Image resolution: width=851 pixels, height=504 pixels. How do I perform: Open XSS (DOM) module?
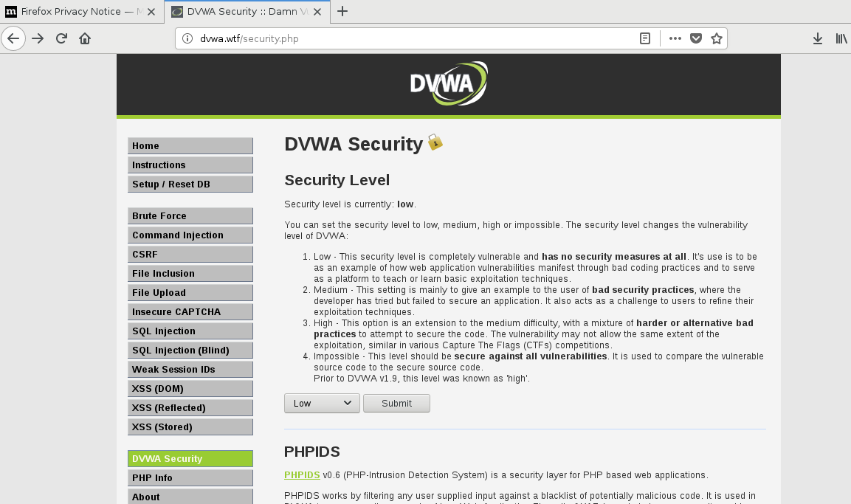pos(190,388)
